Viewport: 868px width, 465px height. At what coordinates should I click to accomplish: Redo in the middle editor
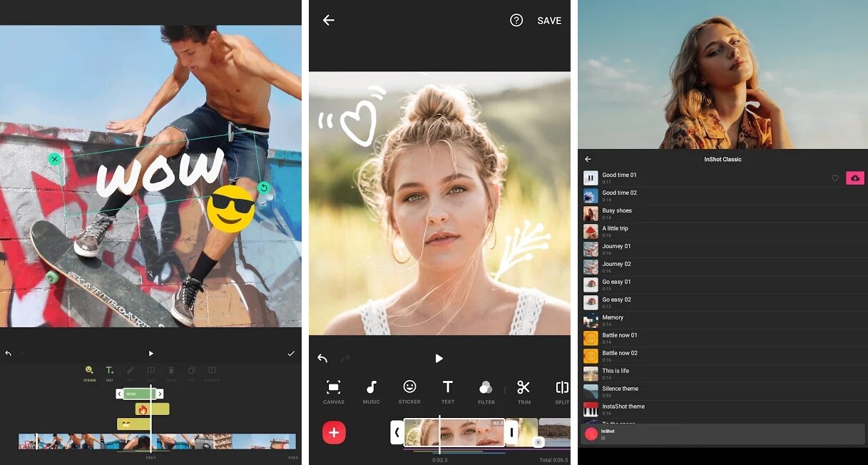click(x=346, y=358)
